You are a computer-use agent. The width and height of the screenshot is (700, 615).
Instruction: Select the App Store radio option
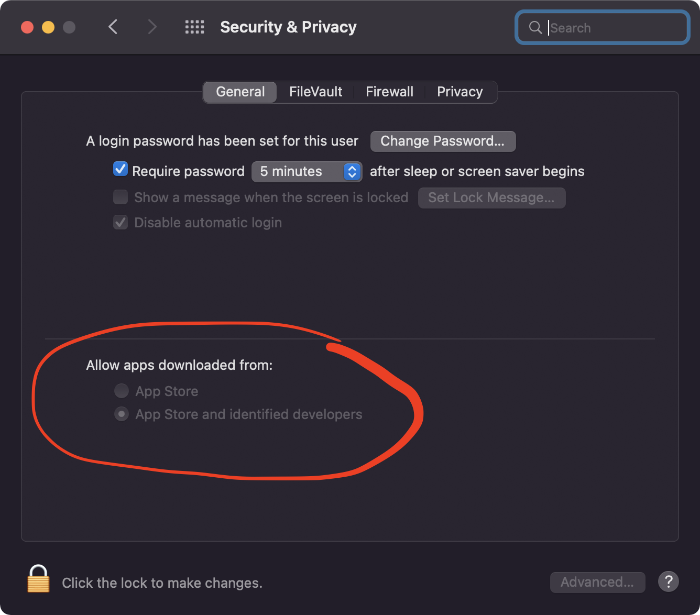pyautogui.click(x=122, y=391)
